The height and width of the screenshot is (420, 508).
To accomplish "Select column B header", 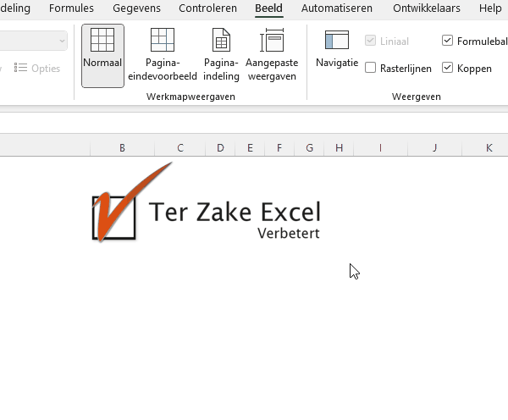I will [x=122, y=148].
